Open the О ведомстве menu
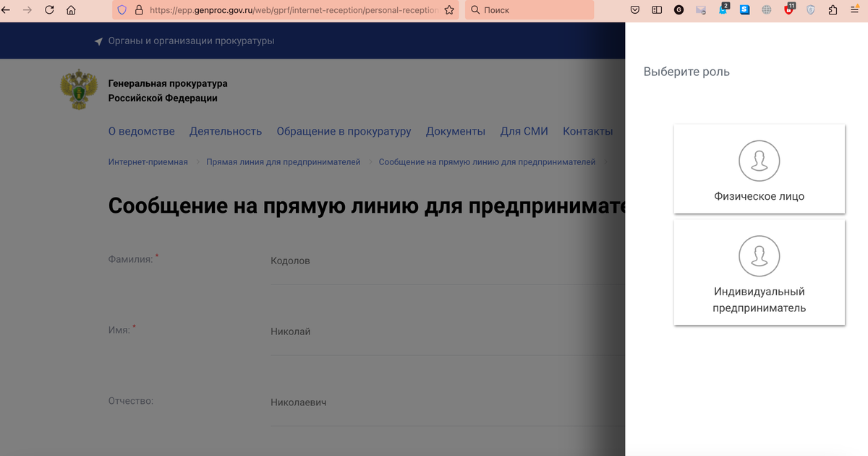Screen dimensions: 868x456 142,131
